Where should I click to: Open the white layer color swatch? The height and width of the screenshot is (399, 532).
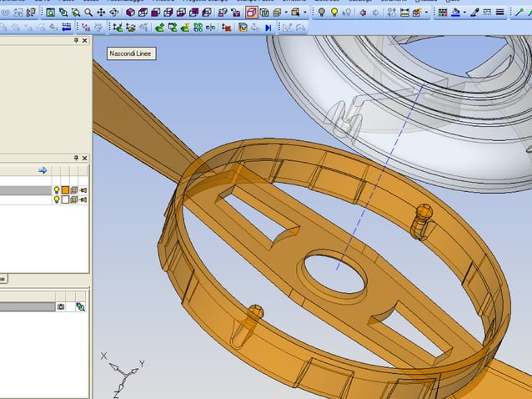click(65, 199)
